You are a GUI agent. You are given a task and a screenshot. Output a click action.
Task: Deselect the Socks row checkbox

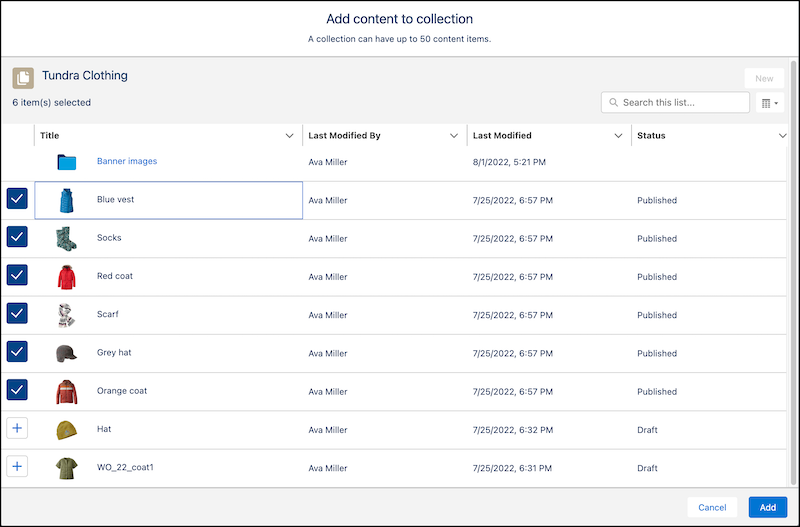click(17, 237)
